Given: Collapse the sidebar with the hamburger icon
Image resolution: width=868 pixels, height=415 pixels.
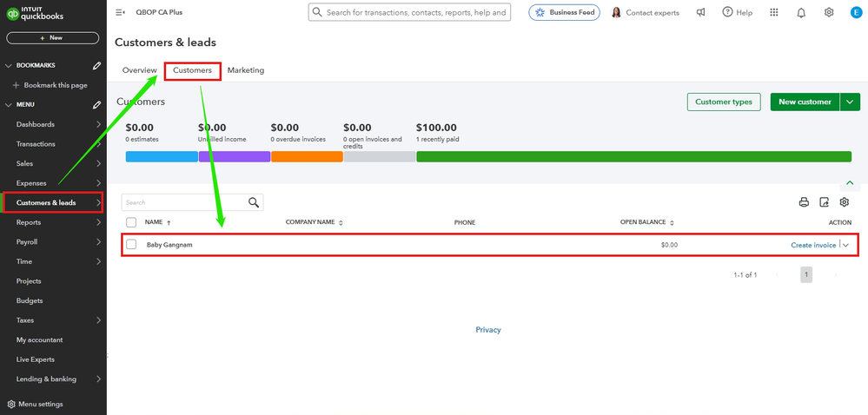Looking at the screenshot, I should 120,12.
